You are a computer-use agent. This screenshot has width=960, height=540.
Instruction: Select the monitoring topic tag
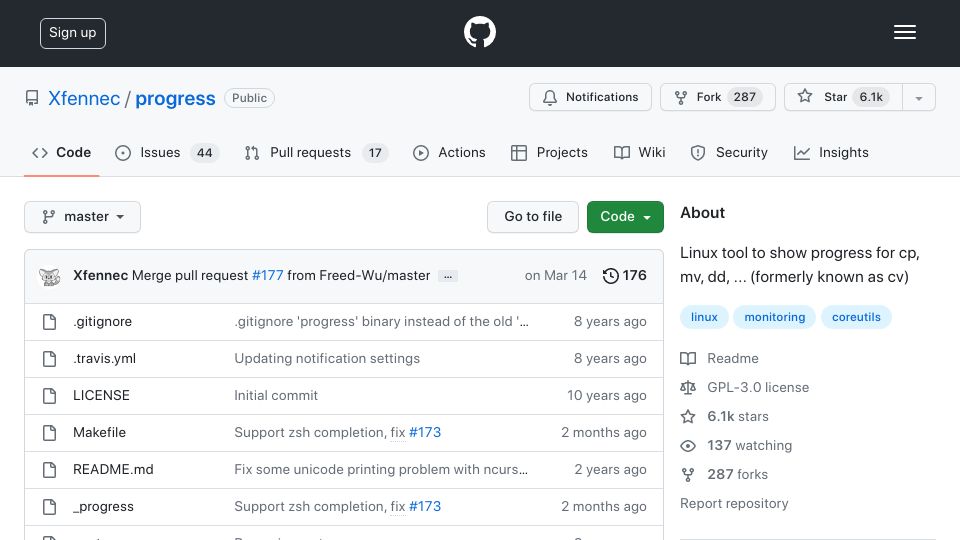tap(774, 317)
